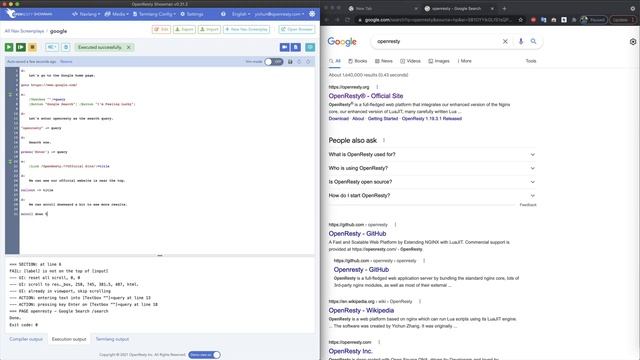This screenshot has width=640, height=360.
Task: Click the Edit screenplay button
Action: [161, 29]
